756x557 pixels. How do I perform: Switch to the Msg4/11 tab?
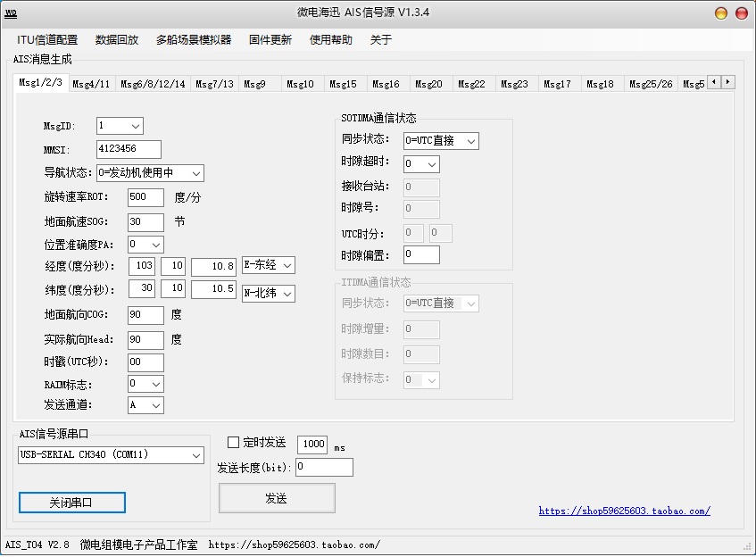pyautogui.click(x=91, y=84)
